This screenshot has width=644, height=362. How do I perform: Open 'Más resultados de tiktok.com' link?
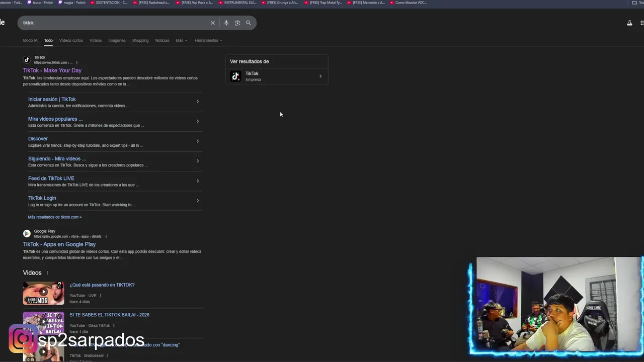(x=55, y=217)
